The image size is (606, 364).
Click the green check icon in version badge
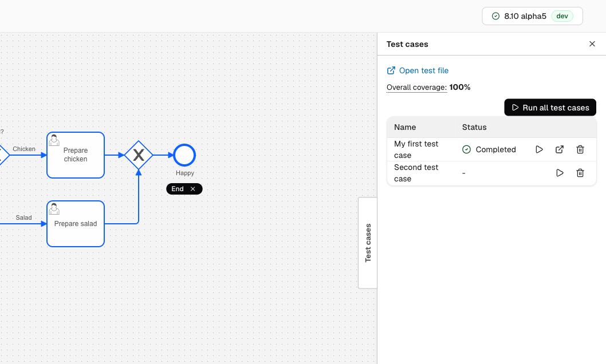pos(495,16)
